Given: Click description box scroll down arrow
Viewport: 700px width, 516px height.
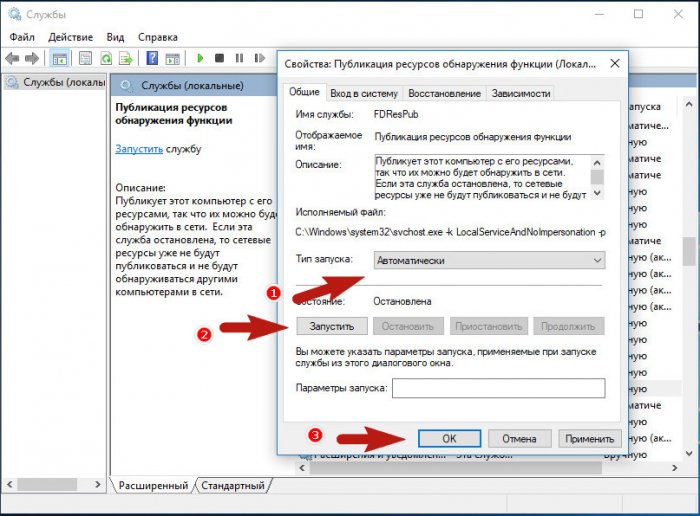Looking at the screenshot, I should pyautogui.click(x=597, y=193).
